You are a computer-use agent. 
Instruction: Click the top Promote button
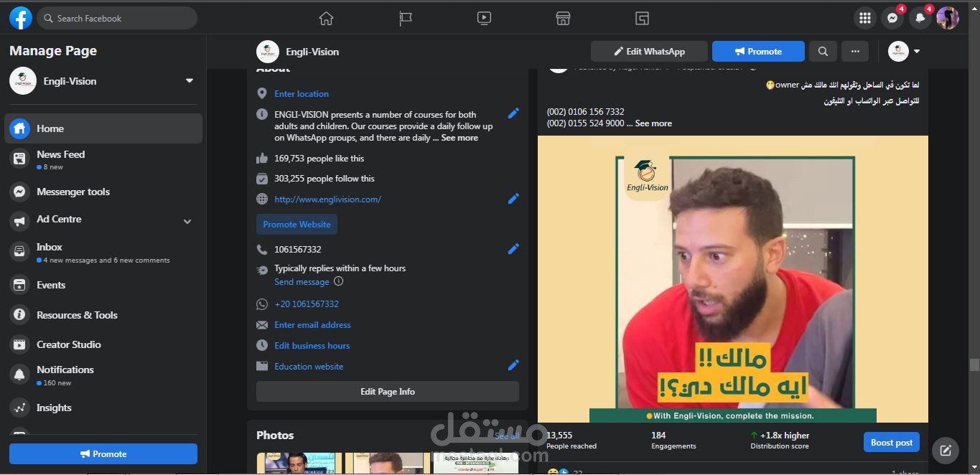pos(758,52)
